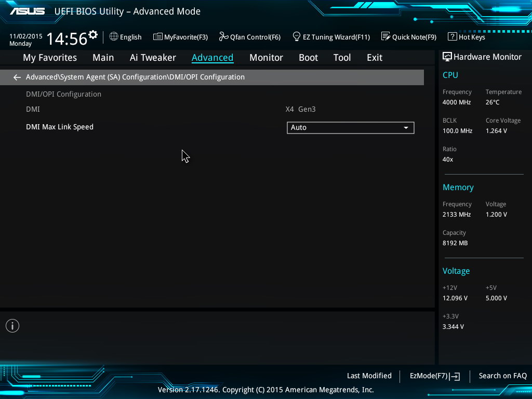Open the Monitor tab

(x=266, y=58)
